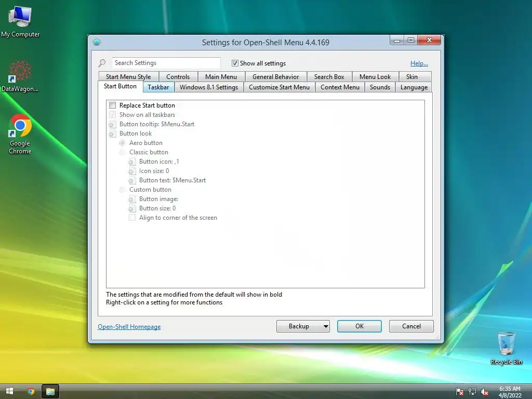Toggle Align to corner of the screen
This screenshot has height=399, width=532.
click(132, 218)
